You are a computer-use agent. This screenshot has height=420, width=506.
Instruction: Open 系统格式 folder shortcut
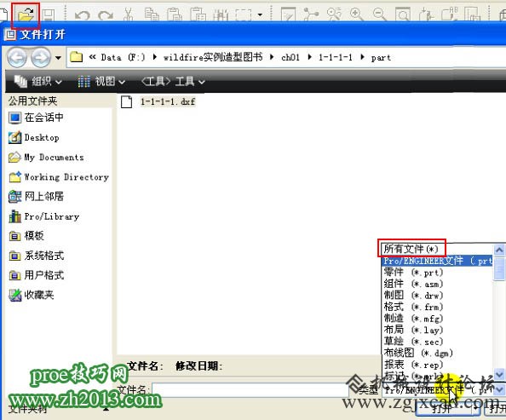click(x=36, y=256)
